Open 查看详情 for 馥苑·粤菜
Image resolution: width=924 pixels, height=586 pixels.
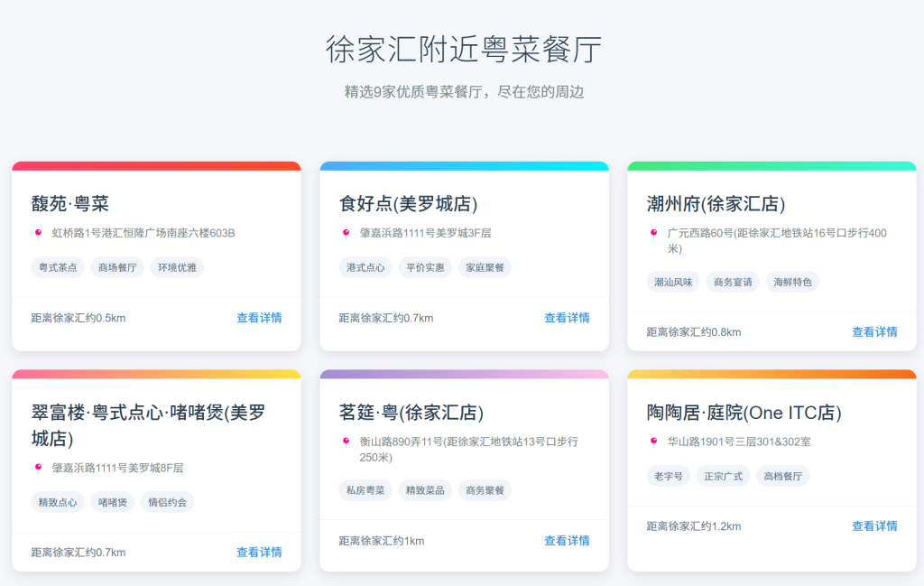tap(259, 318)
